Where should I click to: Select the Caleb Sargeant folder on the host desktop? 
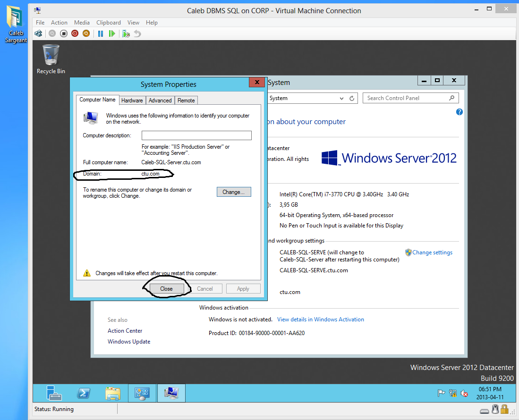coord(15,24)
